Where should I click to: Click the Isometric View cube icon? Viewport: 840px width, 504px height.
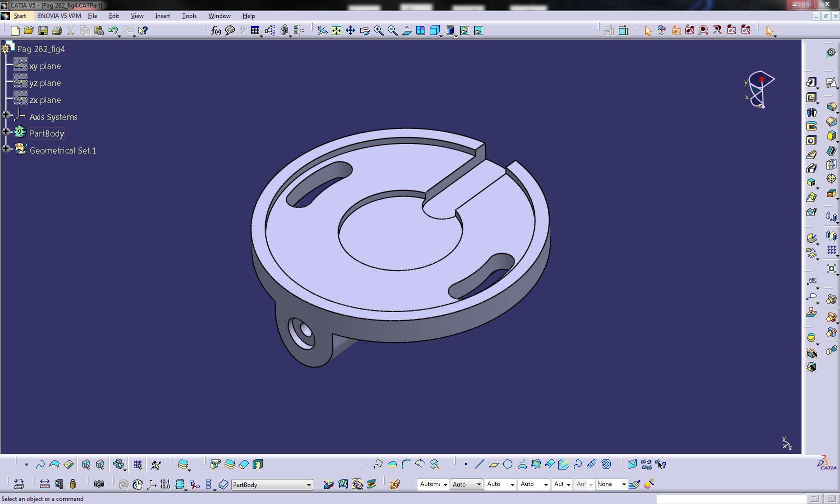point(434,31)
